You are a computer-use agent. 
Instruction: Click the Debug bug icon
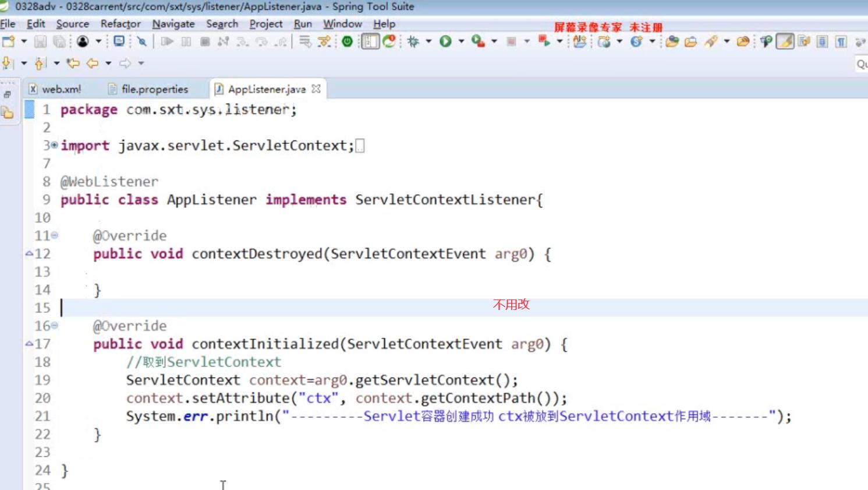413,41
